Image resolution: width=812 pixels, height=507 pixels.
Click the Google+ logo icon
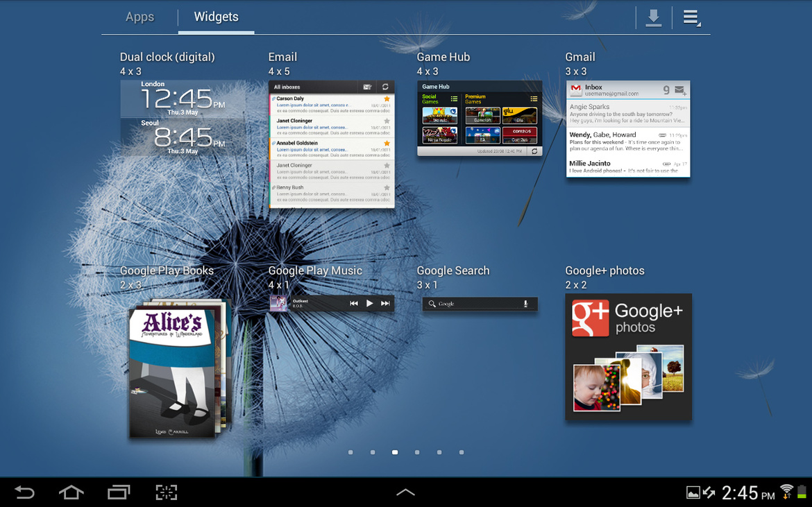591,318
